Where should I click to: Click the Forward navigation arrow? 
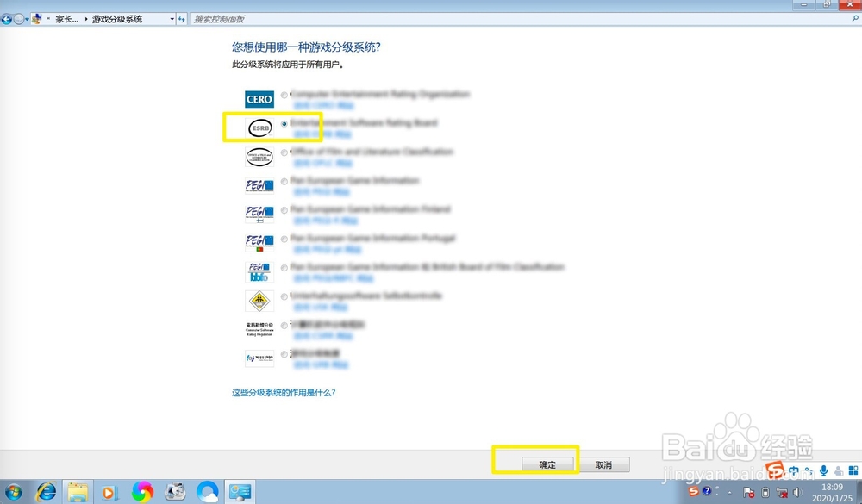(19, 19)
